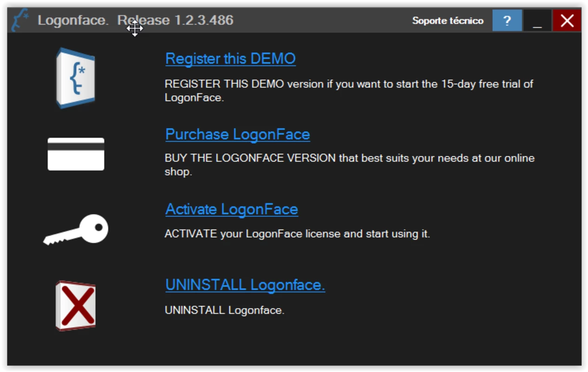
Task: Minimize the Logonface window
Action: point(537,20)
